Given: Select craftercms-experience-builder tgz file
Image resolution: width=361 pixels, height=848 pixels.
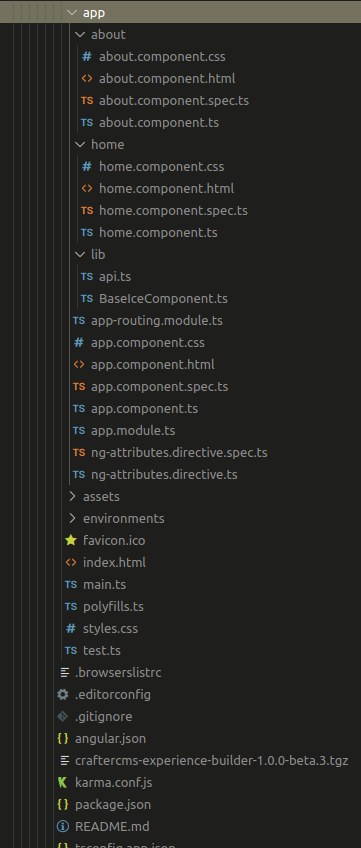Looking at the screenshot, I should coord(211,761).
